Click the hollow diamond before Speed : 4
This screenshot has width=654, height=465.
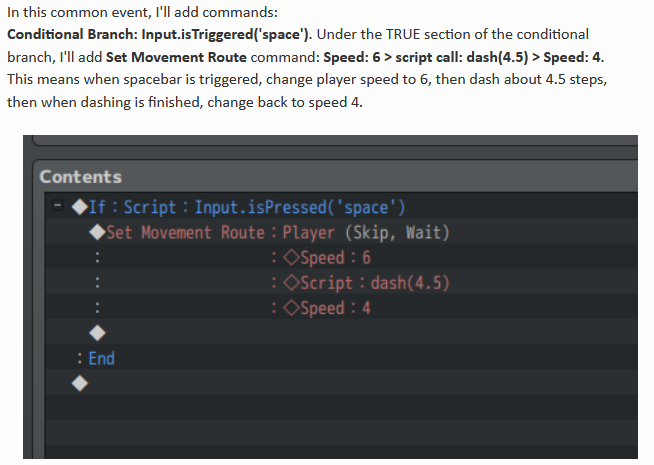290,308
